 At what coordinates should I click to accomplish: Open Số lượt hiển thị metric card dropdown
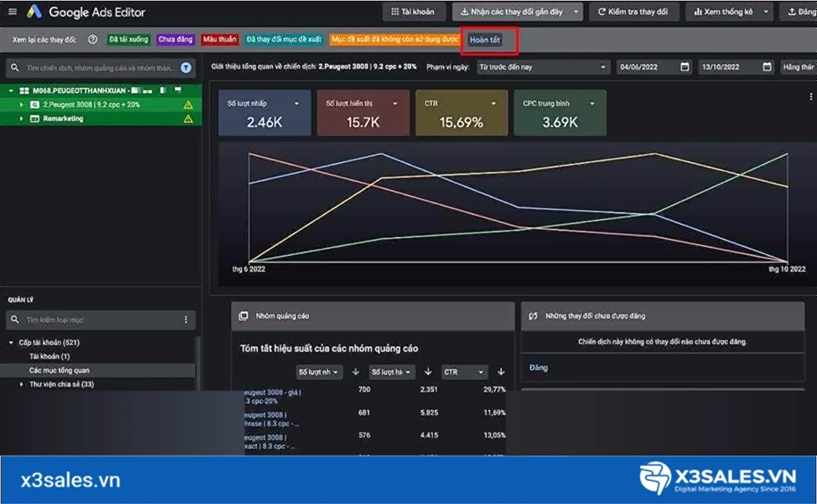[395, 104]
